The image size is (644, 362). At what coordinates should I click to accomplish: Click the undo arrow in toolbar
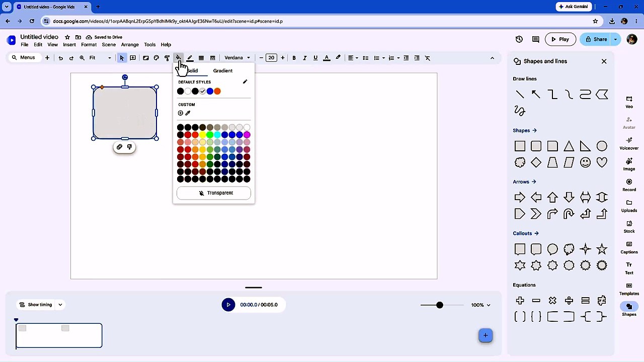(60, 58)
